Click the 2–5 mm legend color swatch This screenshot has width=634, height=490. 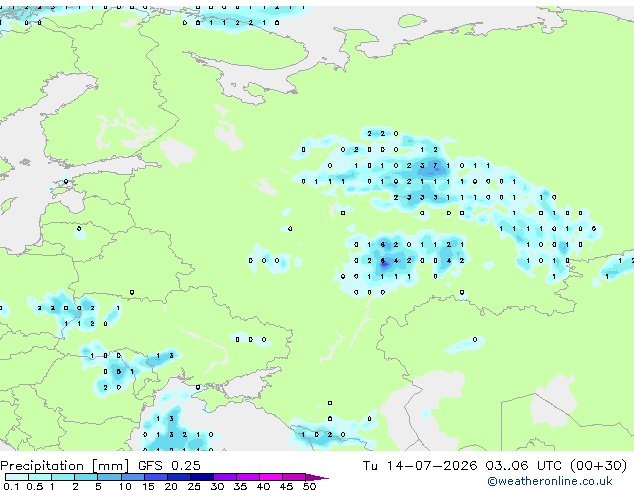pyautogui.click(x=86, y=477)
